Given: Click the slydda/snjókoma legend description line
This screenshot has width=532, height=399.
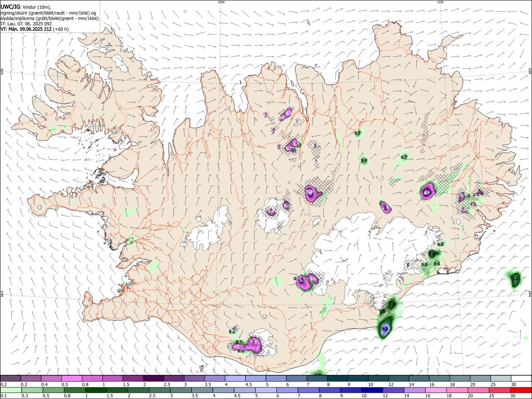Looking at the screenshot, I should click(x=49, y=18).
